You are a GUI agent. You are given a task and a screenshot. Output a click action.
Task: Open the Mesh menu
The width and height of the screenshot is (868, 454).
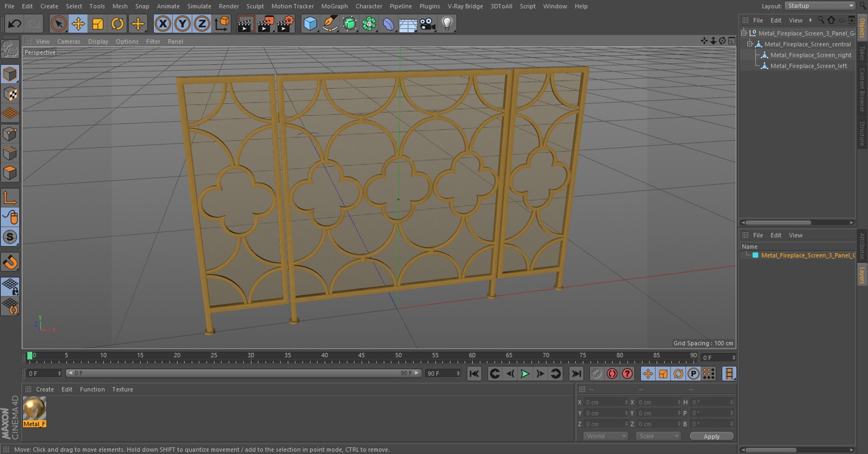pyautogui.click(x=120, y=6)
